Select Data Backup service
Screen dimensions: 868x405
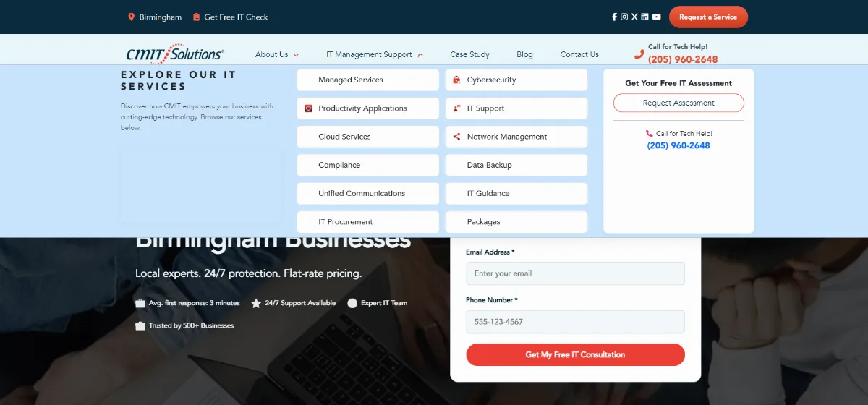click(516, 165)
